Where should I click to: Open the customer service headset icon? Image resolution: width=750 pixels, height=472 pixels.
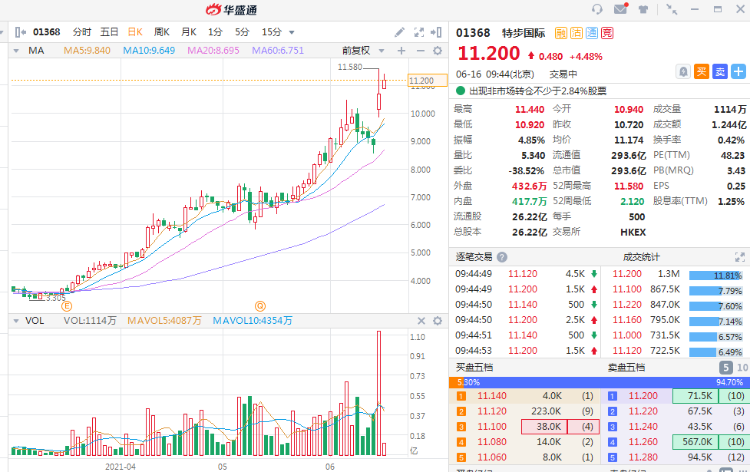point(597,9)
